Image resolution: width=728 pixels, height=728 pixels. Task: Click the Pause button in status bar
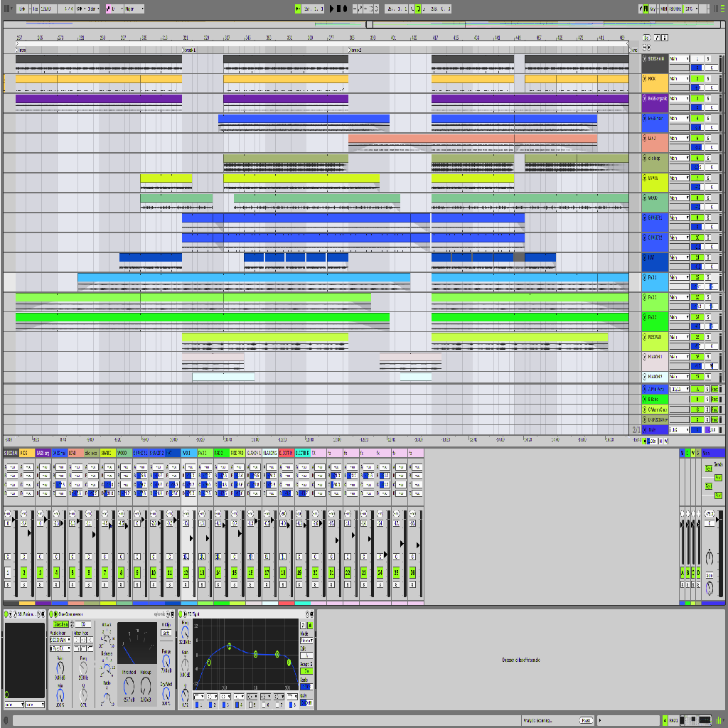[x=587, y=720]
